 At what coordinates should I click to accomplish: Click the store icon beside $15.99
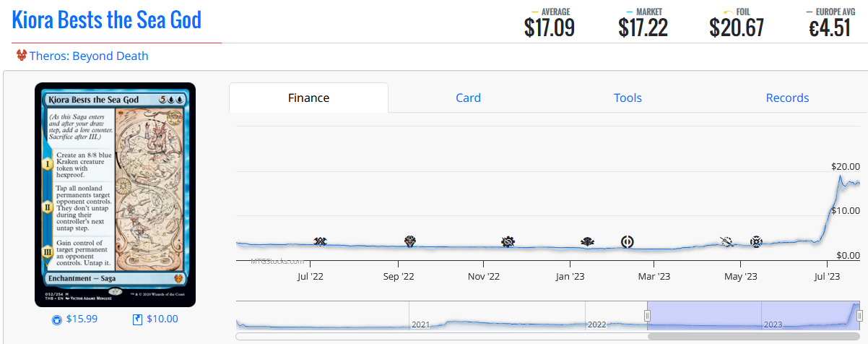[x=57, y=319]
